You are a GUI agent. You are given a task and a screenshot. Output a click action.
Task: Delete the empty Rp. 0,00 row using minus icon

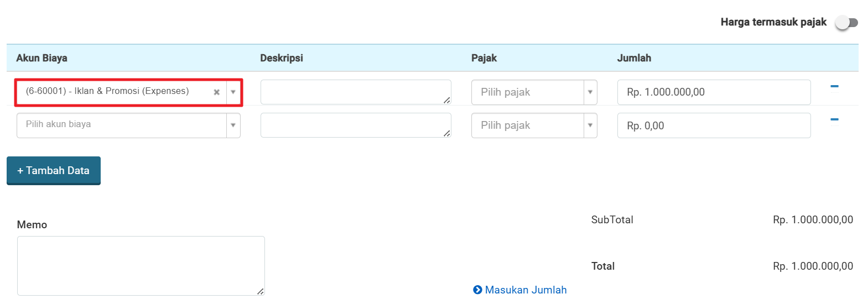834,119
